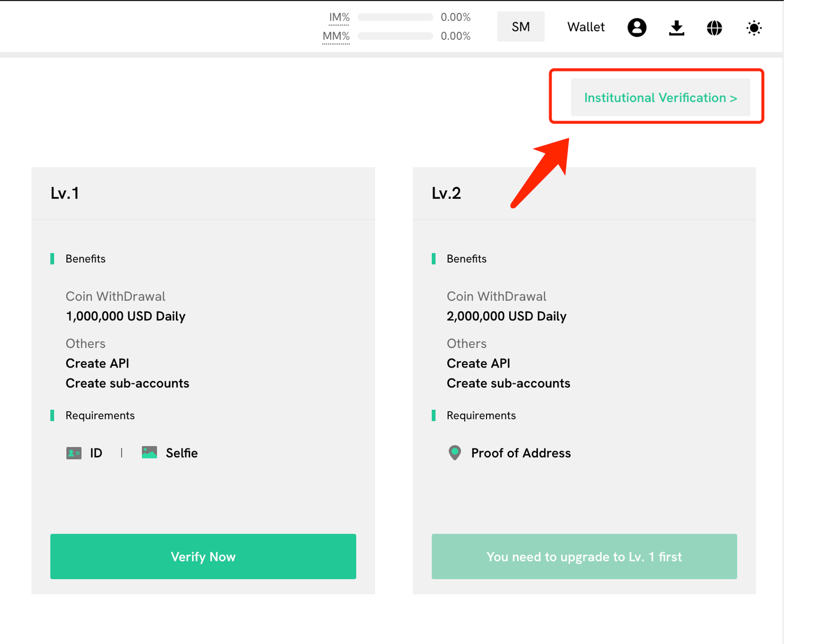Click the Lv.1 card heading
This screenshot has height=644, width=814.
[x=65, y=193]
